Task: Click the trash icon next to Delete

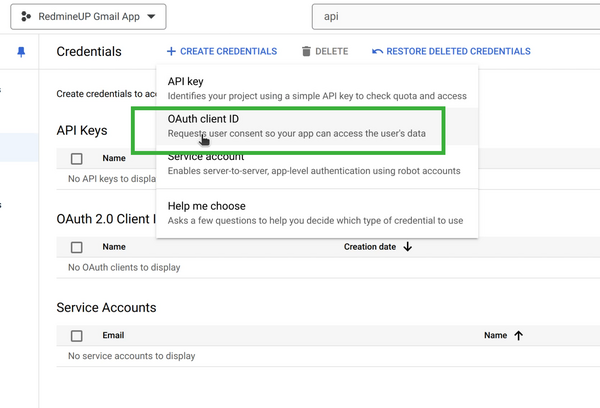Action: [x=306, y=51]
